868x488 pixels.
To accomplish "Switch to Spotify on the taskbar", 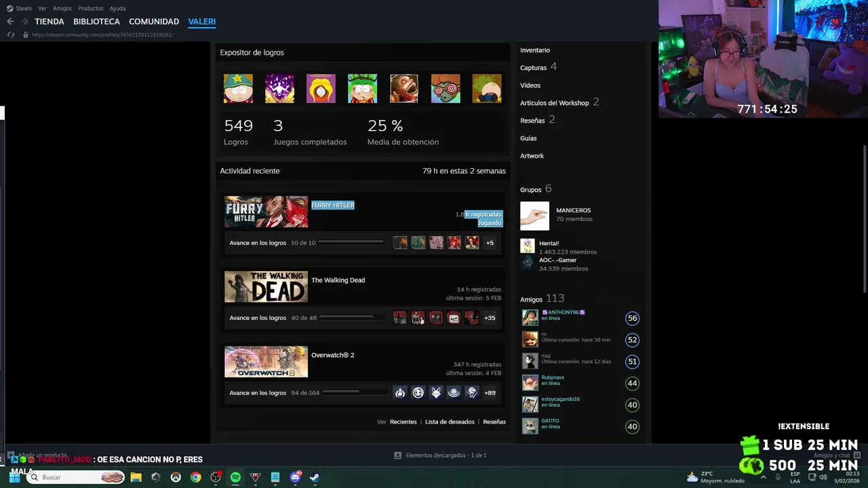I will click(x=235, y=477).
